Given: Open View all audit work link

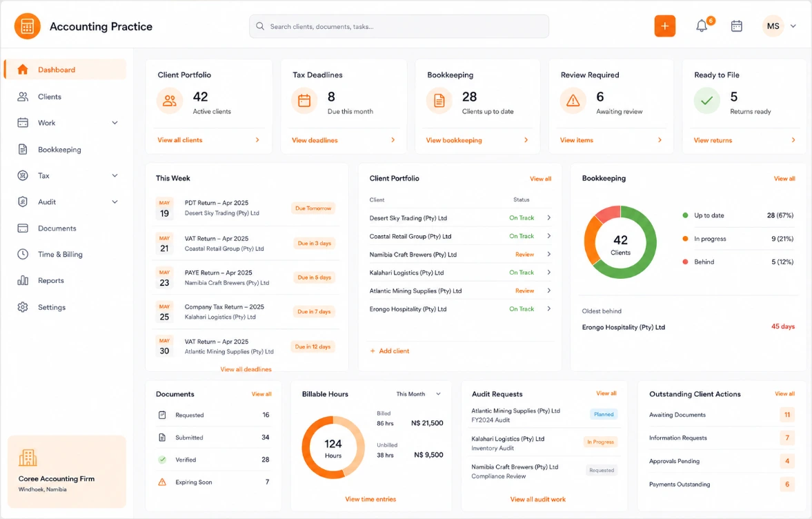Looking at the screenshot, I should click(x=537, y=499).
